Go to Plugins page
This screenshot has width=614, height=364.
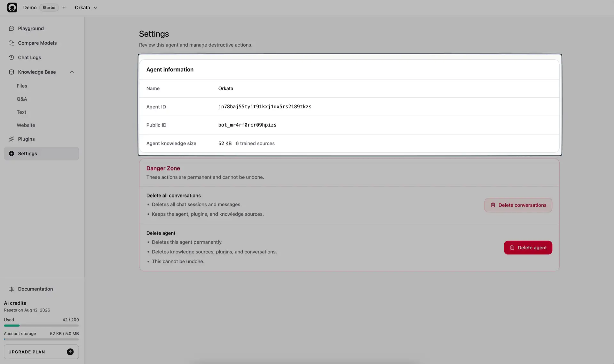[x=42, y=139]
